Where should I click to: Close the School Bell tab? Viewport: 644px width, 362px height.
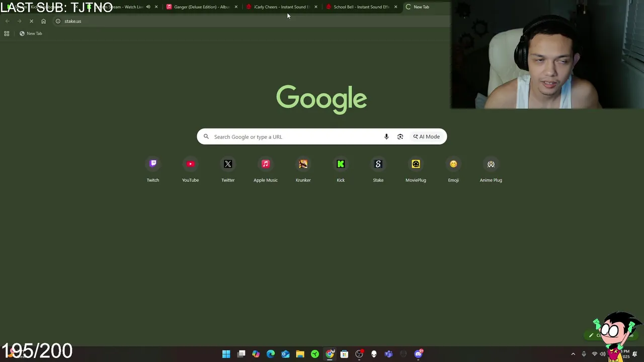click(395, 7)
